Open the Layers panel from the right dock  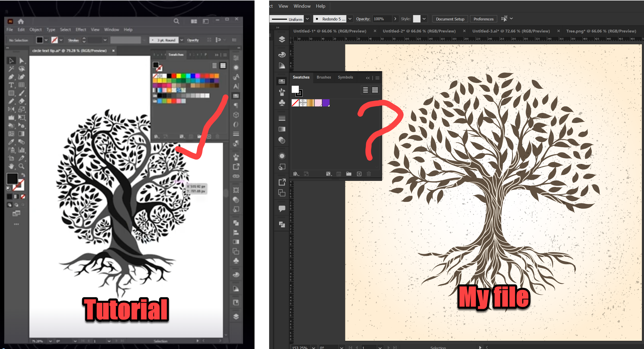pyautogui.click(x=282, y=40)
